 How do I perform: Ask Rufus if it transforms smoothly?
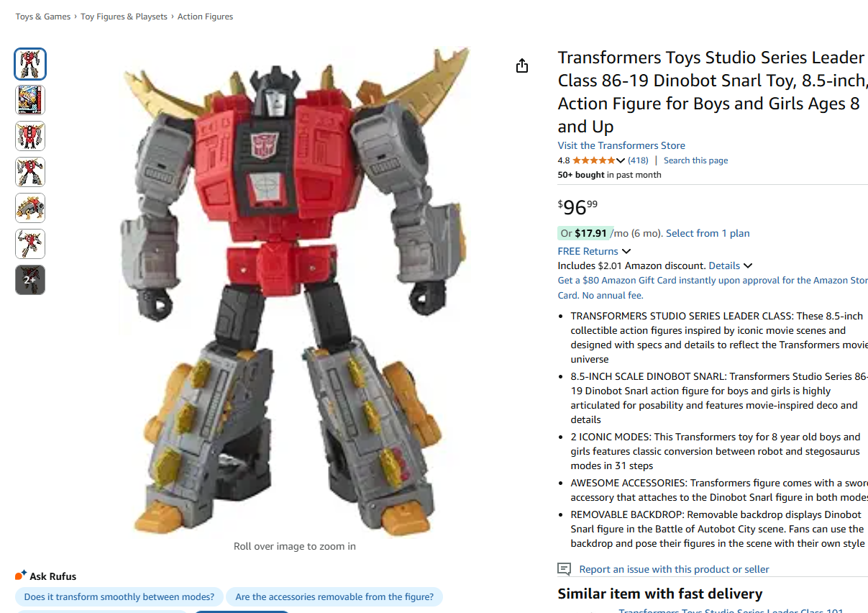point(119,596)
